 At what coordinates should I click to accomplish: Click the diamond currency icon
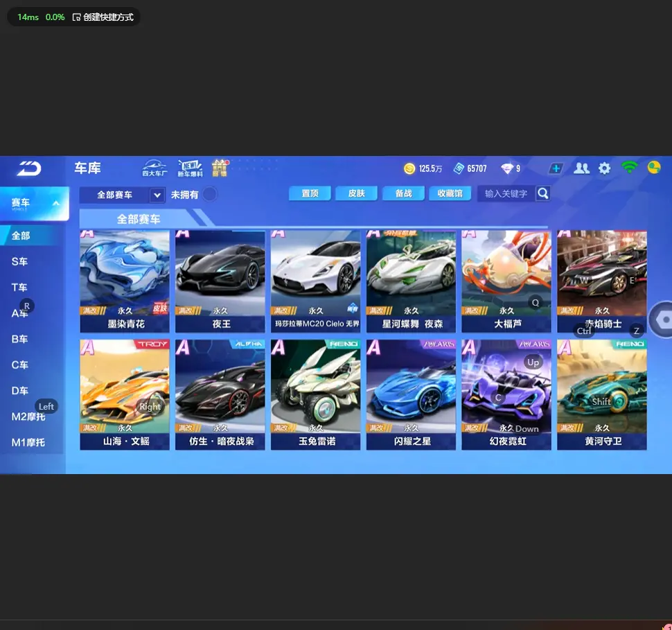pos(507,168)
